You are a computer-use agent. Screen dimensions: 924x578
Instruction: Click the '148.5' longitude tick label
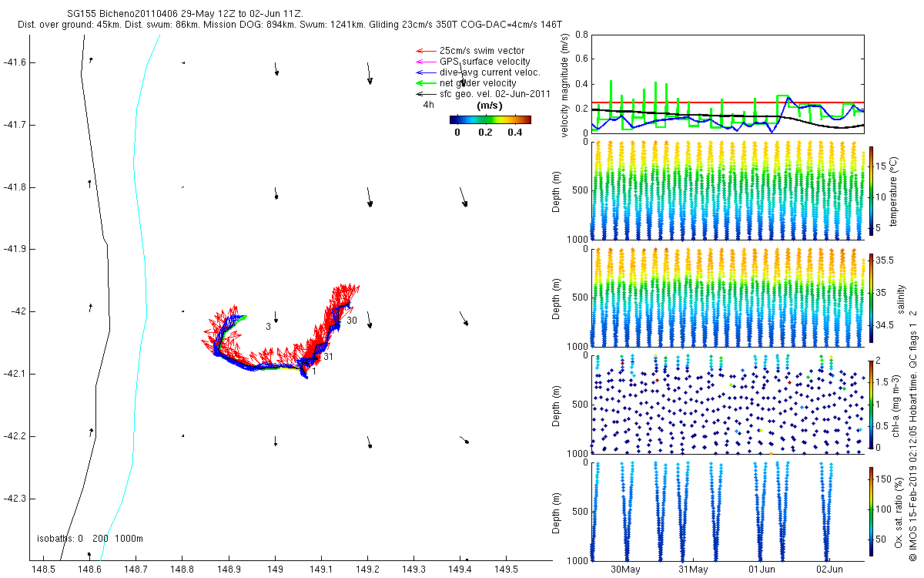[x=43, y=569]
